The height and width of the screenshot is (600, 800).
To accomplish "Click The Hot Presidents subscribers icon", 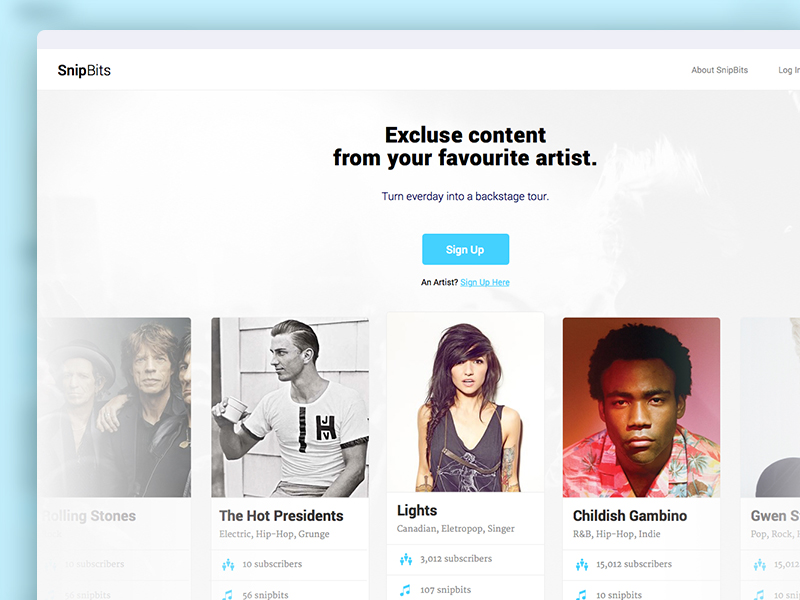I will 228,564.
